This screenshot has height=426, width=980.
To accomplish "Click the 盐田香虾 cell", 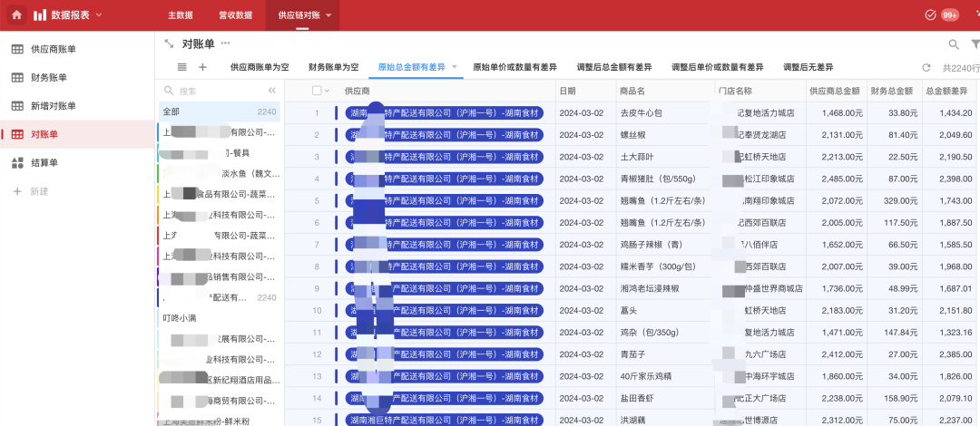I will 666,398.
